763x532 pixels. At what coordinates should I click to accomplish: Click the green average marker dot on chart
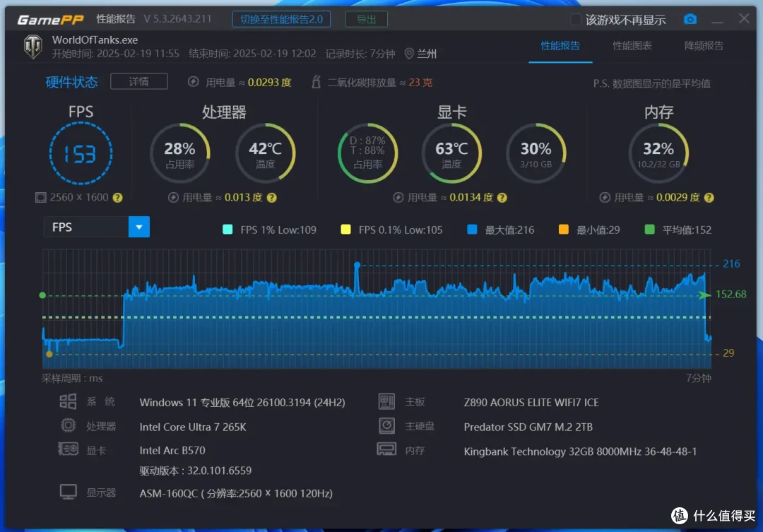click(42, 295)
